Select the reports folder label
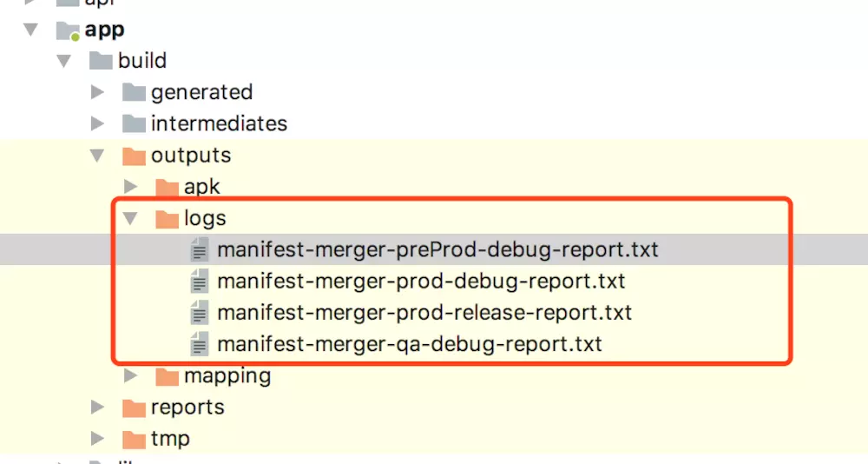This screenshot has width=868, height=464. tap(187, 408)
